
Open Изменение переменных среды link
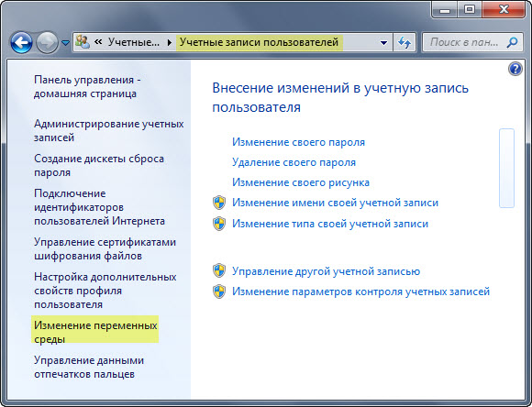(x=95, y=332)
